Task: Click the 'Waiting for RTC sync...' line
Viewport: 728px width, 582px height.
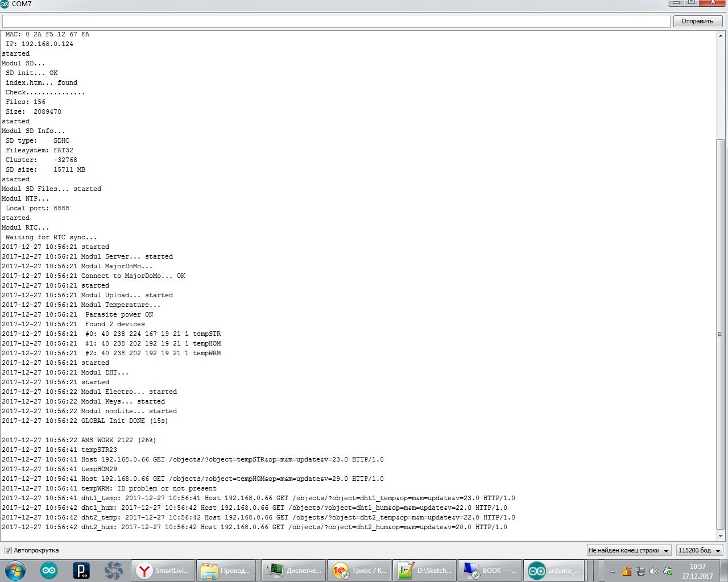Action: (51, 237)
